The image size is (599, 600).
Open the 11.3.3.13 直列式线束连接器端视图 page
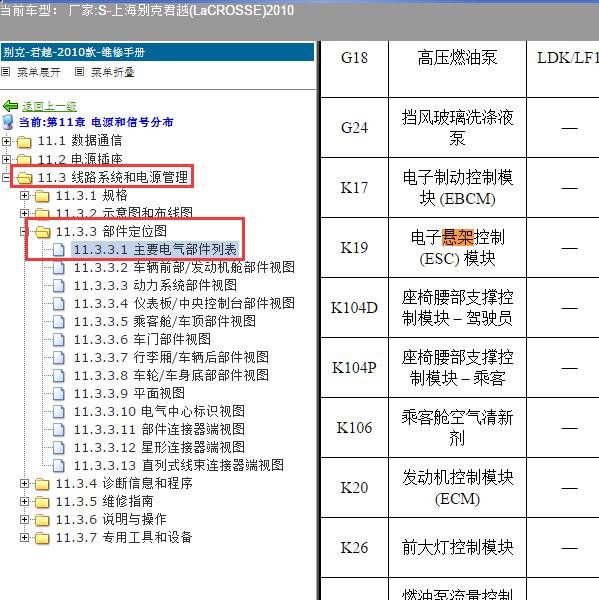point(178,465)
